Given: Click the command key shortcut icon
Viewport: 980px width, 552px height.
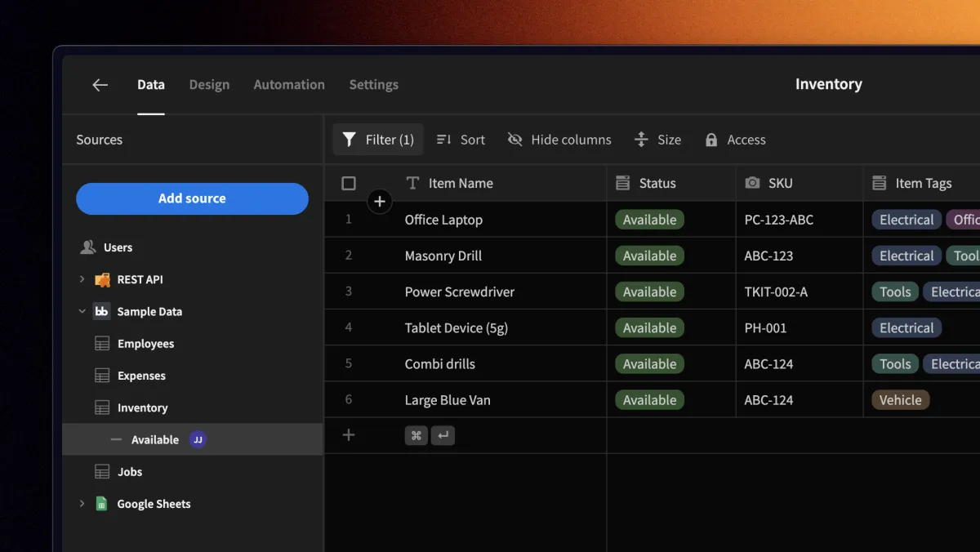Looking at the screenshot, I should [416, 435].
